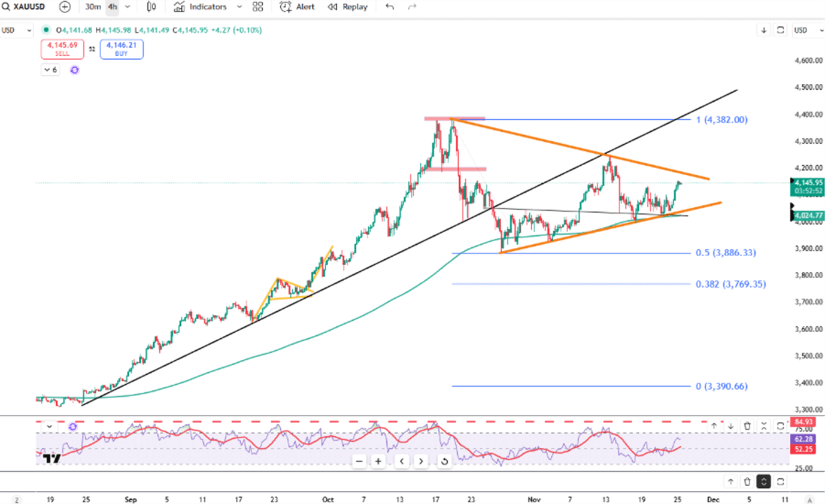The height and width of the screenshot is (504, 825).
Task: Click the red SELL price button
Action: [62, 48]
